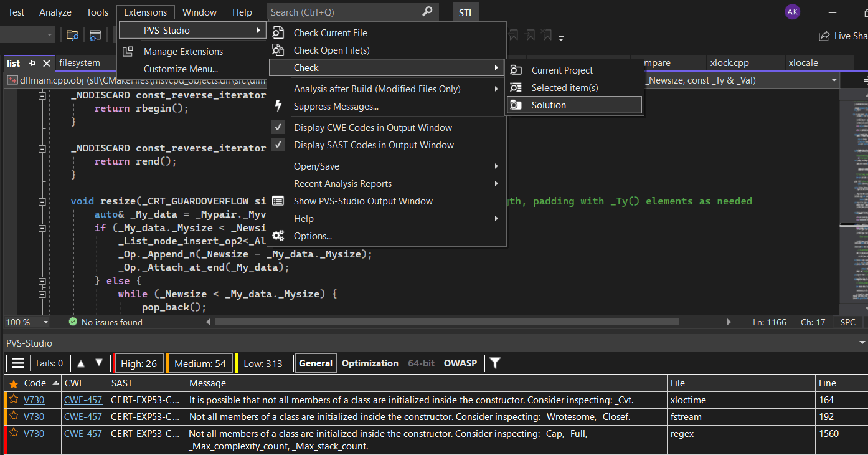Collapse the while loop fold marker
868x455 pixels.
[42, 294]
